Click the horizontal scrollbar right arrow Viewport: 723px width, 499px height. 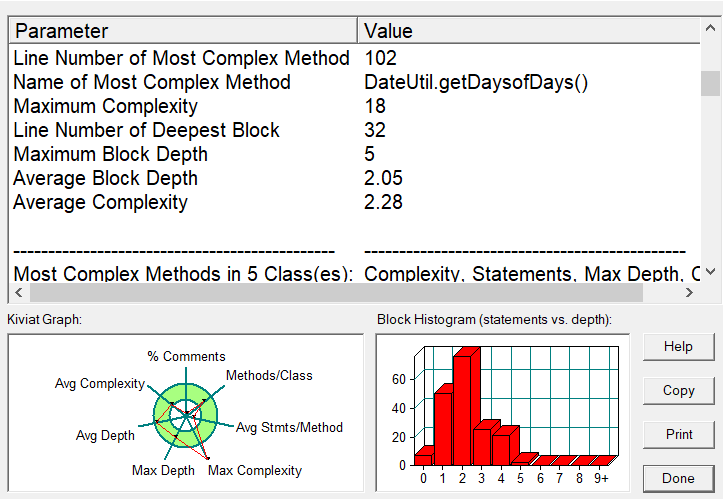coord(689,293)
